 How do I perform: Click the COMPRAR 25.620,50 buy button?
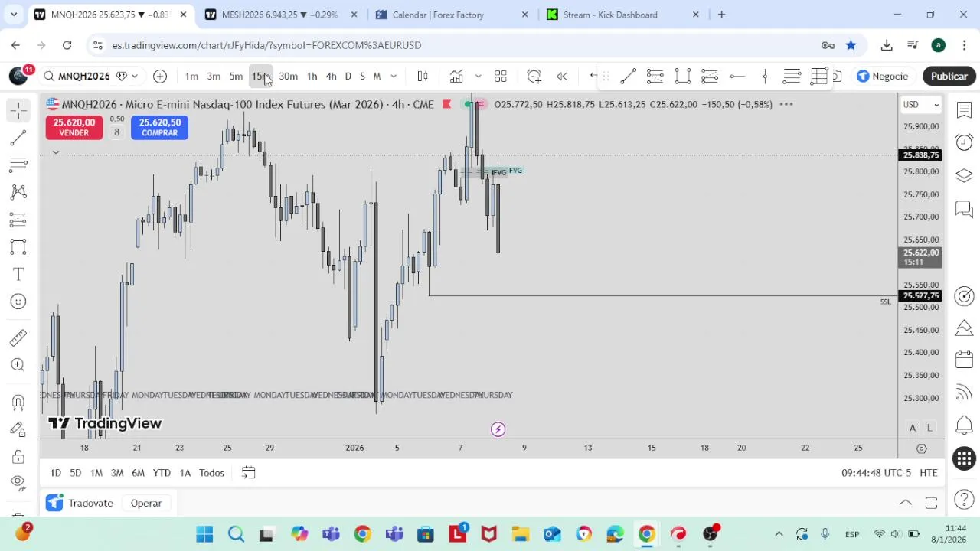pos(160,127)
